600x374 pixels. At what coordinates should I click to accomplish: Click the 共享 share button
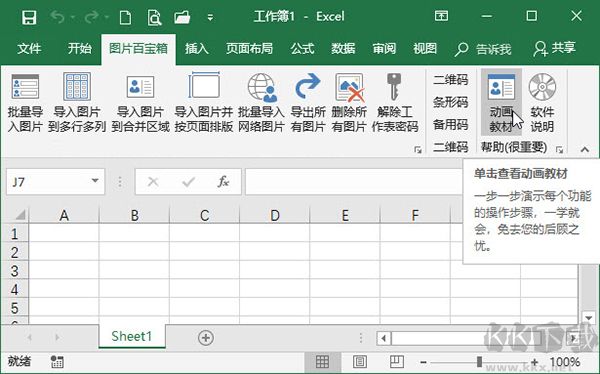pos(554,49)
